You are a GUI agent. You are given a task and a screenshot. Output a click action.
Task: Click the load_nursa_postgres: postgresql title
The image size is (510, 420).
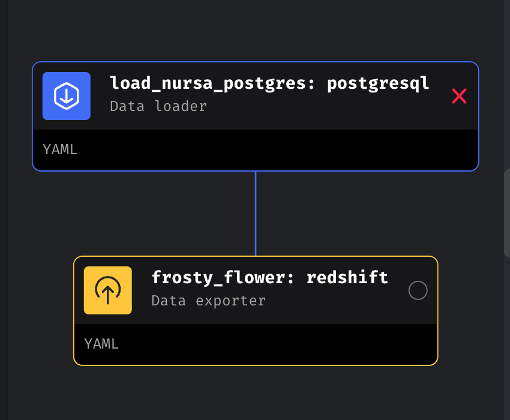[x=269, y=83]
